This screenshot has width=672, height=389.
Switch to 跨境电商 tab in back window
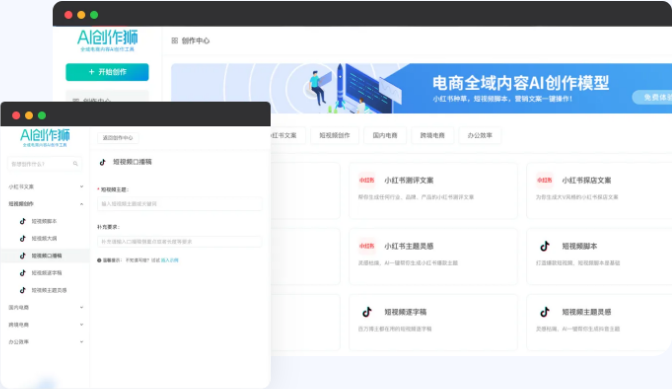pyautogui.click(x=432, y=135)
